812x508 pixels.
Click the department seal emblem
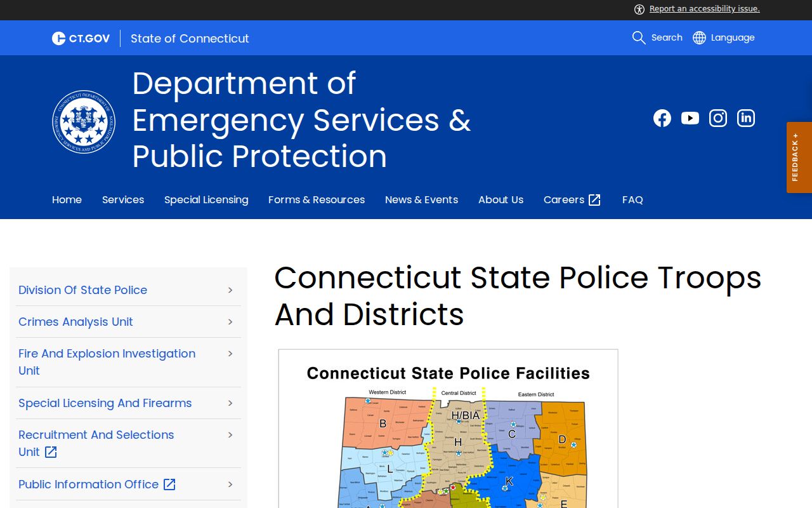84,122
